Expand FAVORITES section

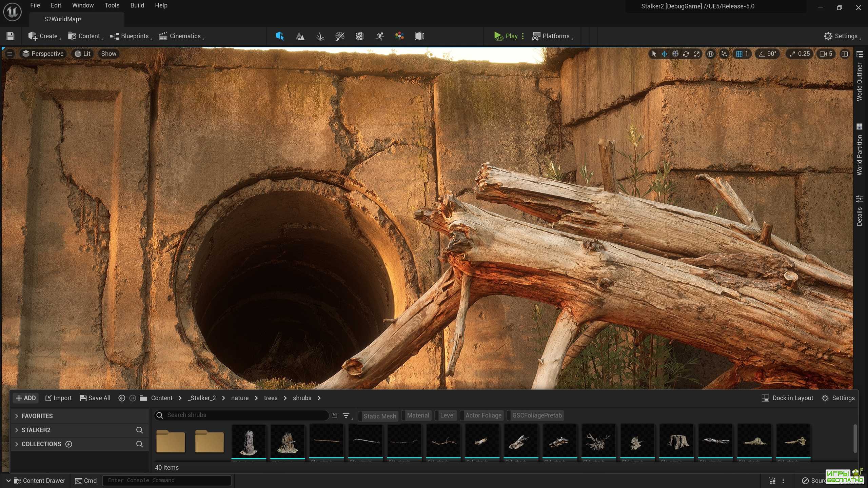[x=80, y=416]
